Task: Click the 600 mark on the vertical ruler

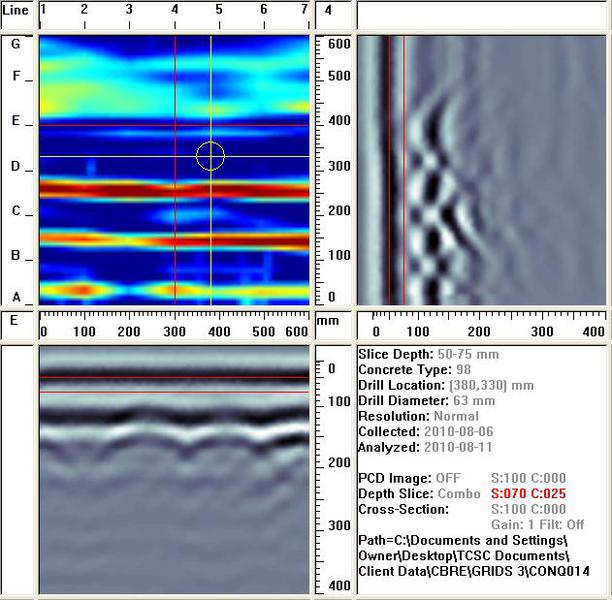Action: [x=339, y=43]
